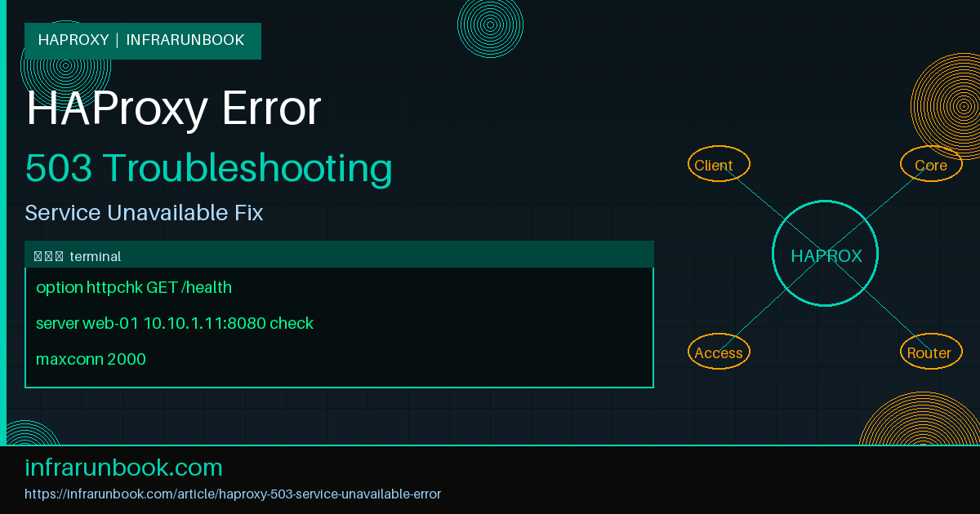
Task: Select the maxconn 2000 line in the terminal
Action: pos(91,359)
